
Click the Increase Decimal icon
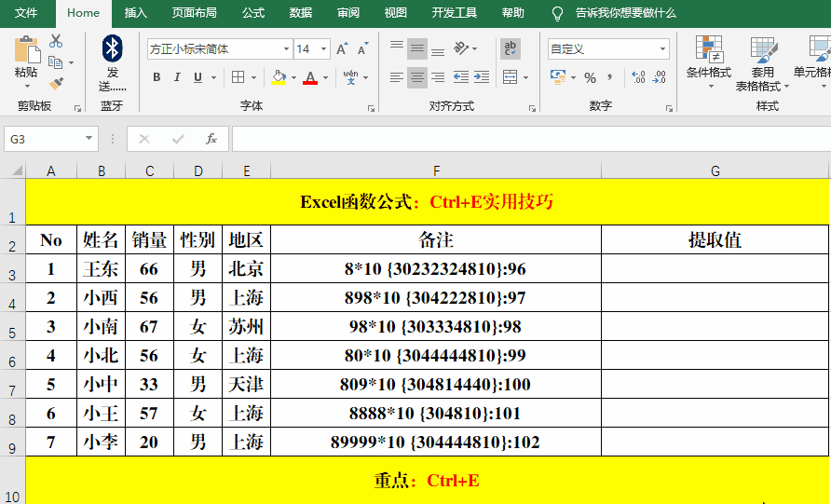point(638,77)
